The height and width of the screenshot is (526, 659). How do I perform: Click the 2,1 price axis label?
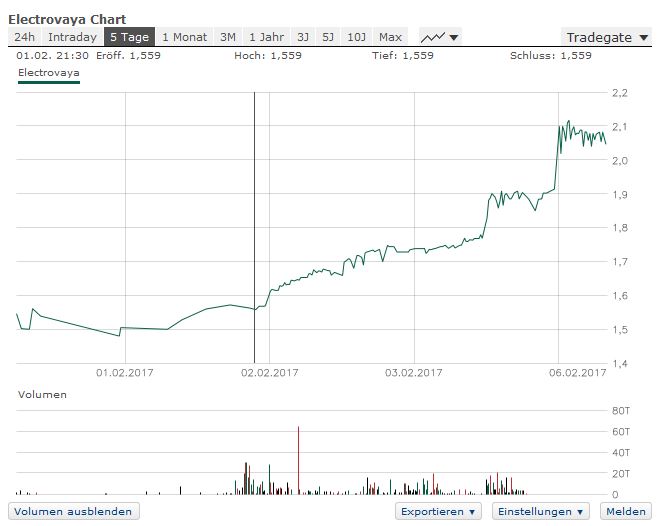[619, 127]
